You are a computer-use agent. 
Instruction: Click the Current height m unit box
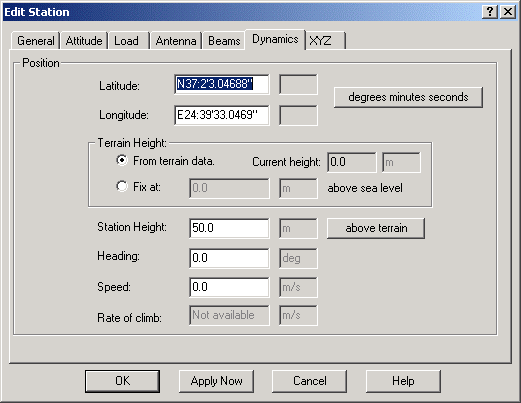[401, 162]
